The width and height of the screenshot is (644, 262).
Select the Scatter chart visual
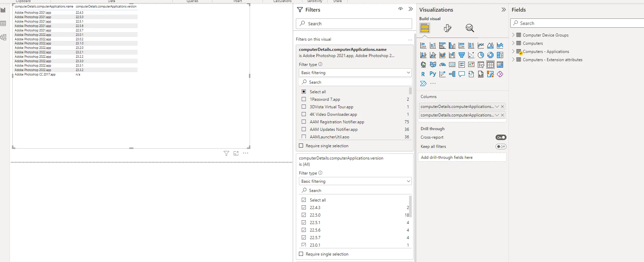pos(471,55)
